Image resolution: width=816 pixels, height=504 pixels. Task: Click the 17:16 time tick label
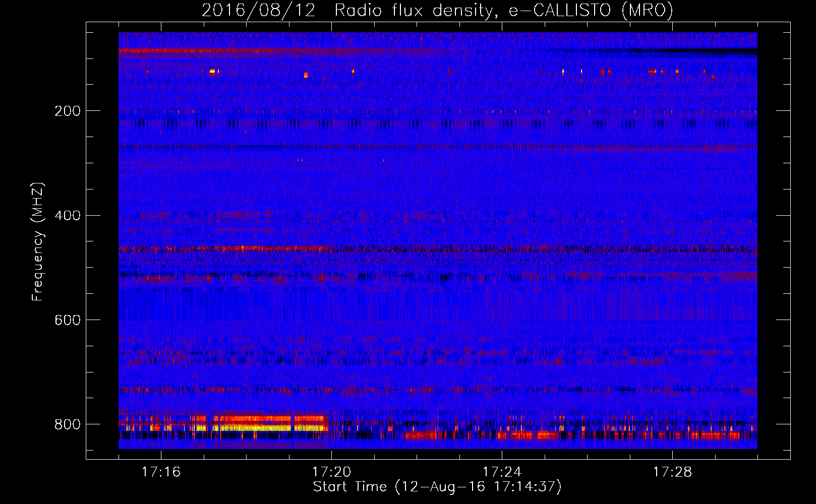[161, 472]
